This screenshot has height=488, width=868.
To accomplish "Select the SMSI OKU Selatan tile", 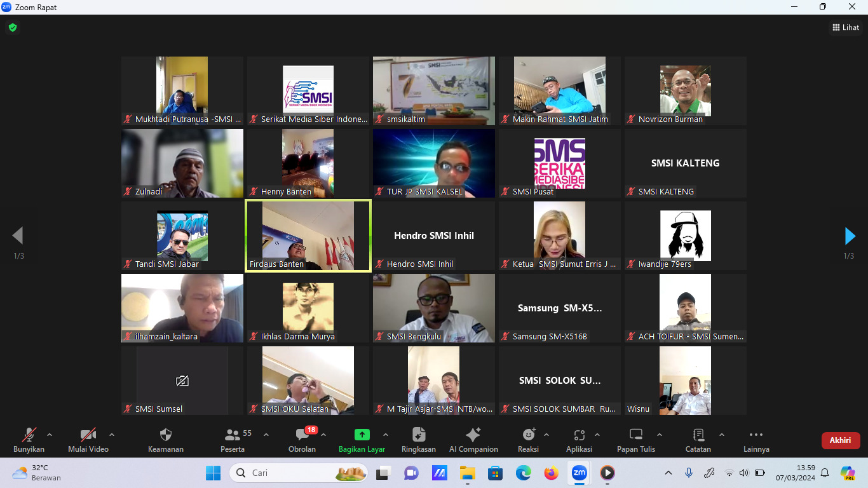I will (x=308, y=381).
